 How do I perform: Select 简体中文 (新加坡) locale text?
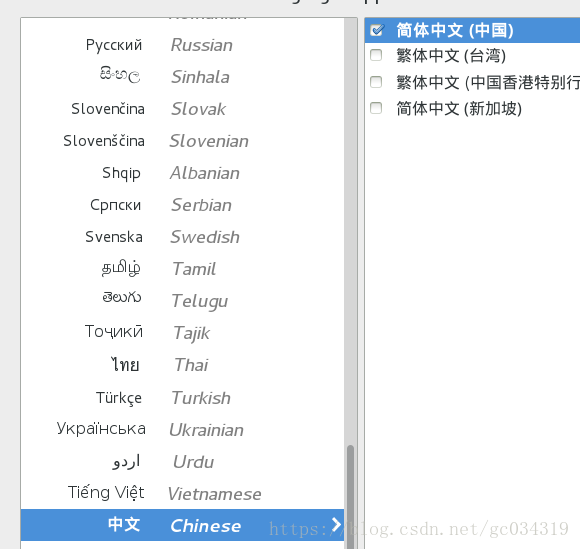coord(459,108)
